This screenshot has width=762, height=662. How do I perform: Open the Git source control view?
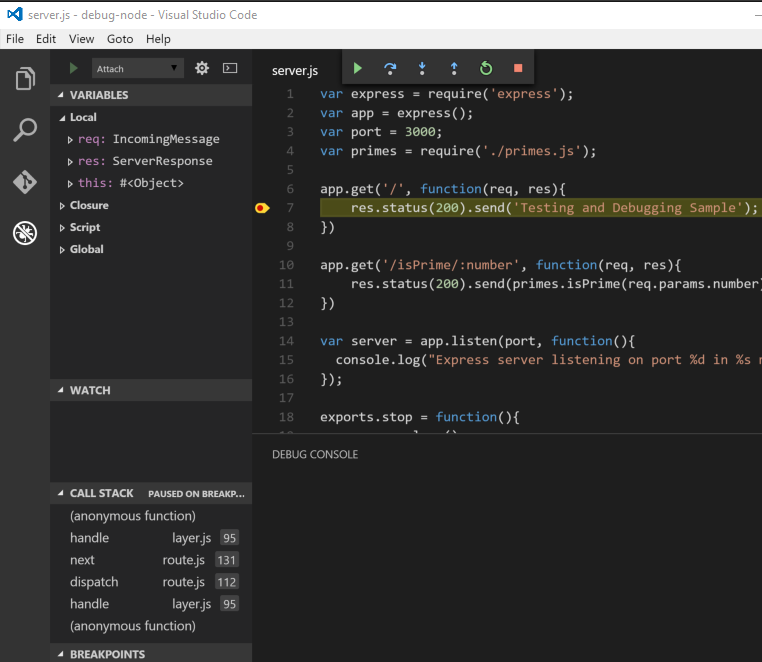click(25, 182)
